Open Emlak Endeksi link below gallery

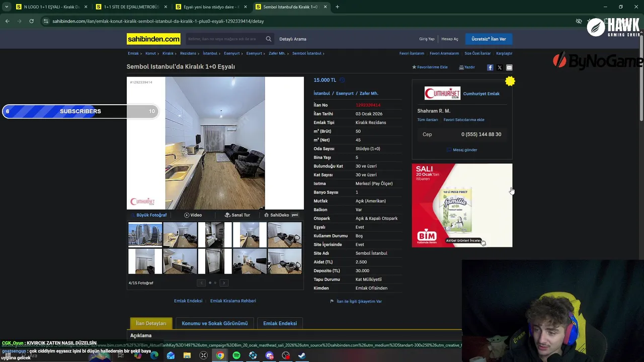pos(188,301)
